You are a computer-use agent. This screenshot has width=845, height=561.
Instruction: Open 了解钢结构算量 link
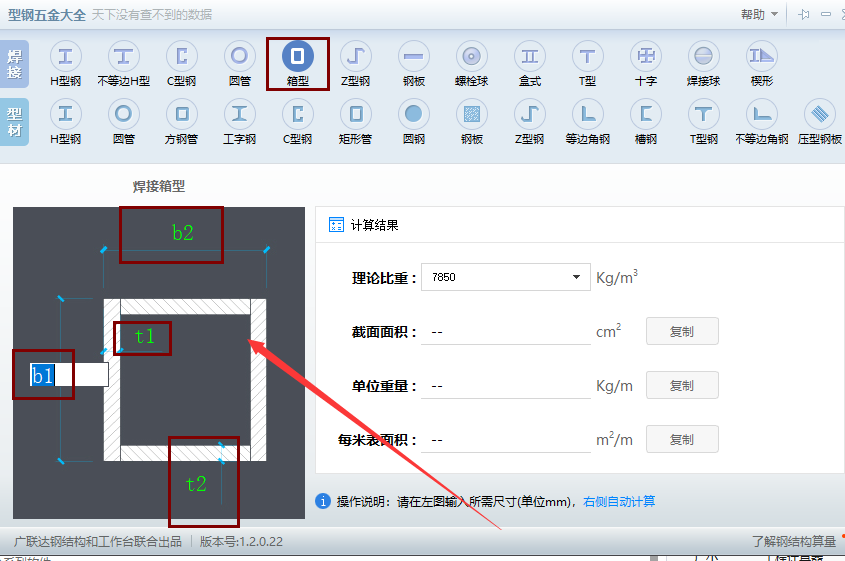(794, 542)
